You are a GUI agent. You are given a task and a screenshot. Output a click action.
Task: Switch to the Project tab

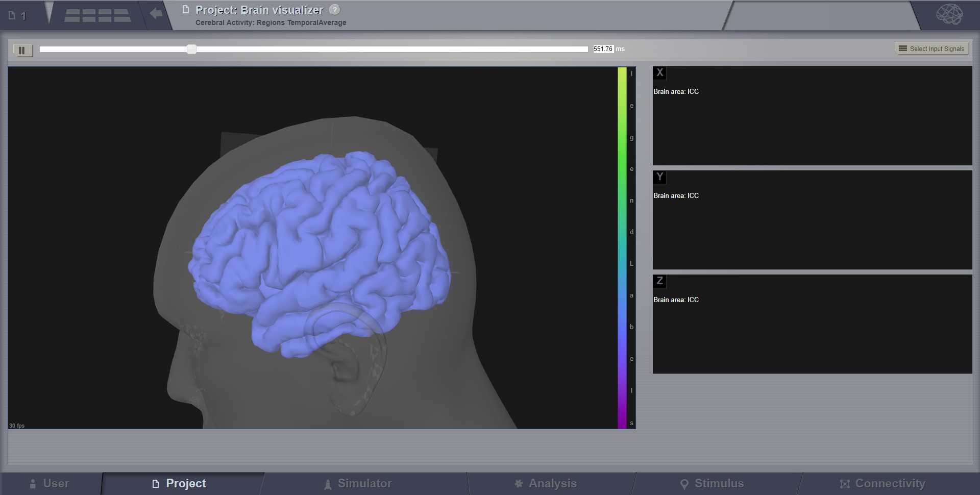click(179, 483)
